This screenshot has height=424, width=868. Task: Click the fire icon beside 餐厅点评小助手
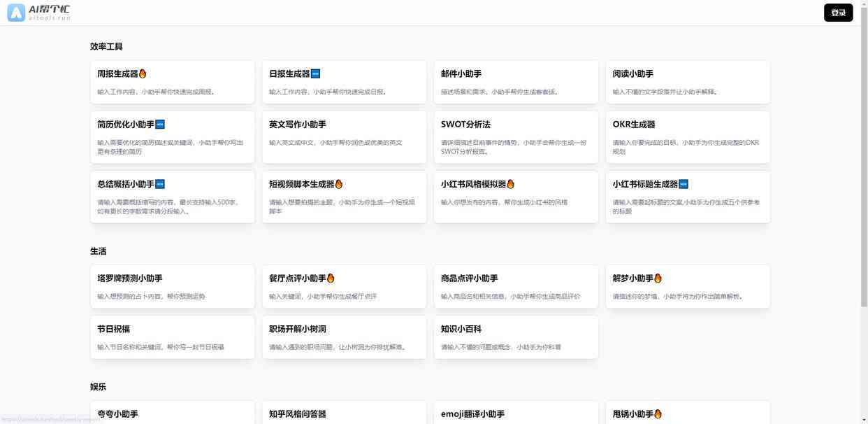point(331,278)
